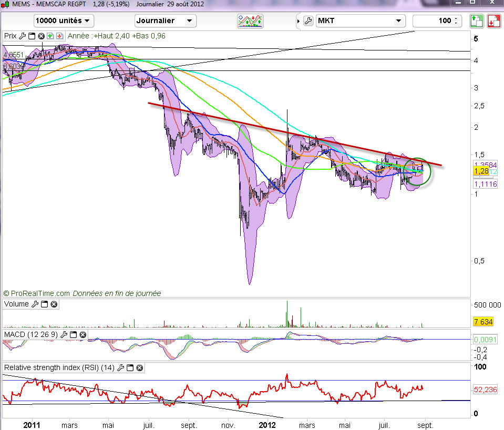Remove the RSI indicator panel
This screenshot has height=430, width=504.
[140, 367]
